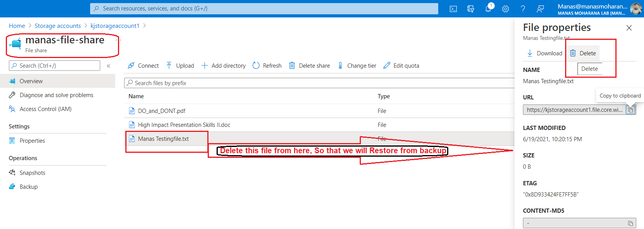Open Overview in the side menu
The width and height of the screenshot is (644, 229).
58,81
